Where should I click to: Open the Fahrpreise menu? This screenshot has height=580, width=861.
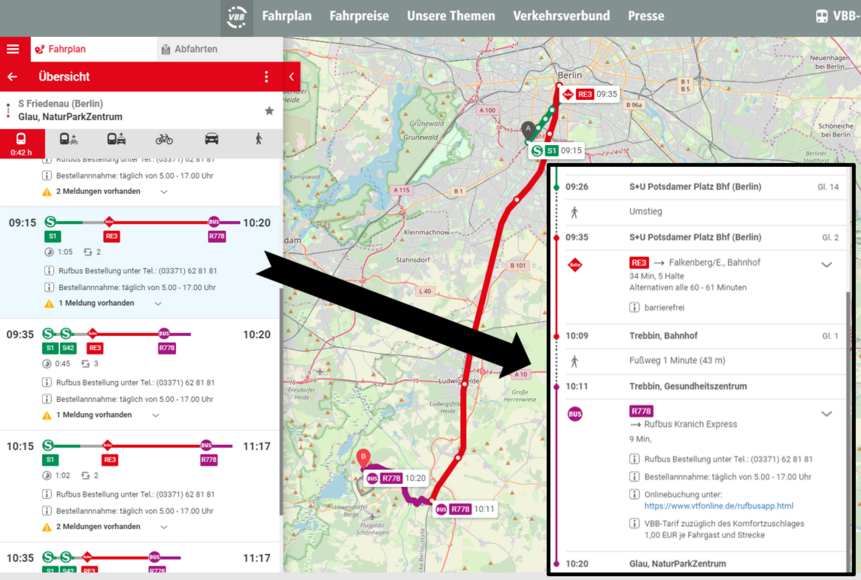click(359, 16)
